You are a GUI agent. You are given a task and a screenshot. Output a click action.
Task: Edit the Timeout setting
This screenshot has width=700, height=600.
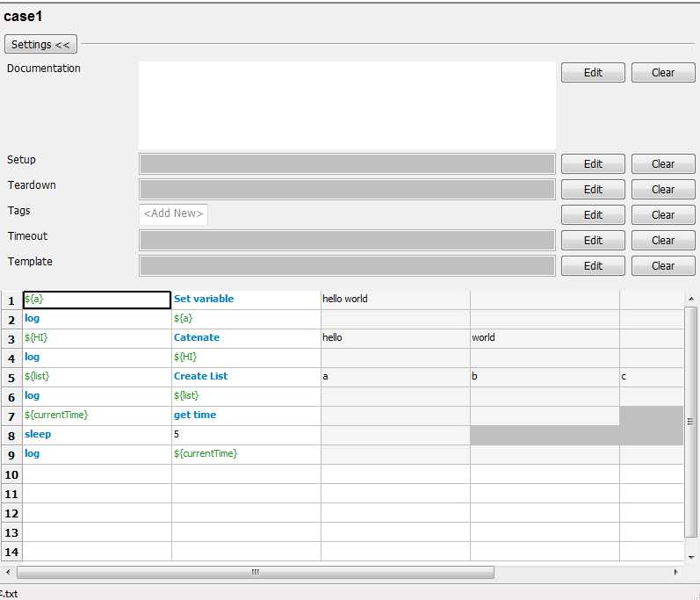[x=593, y=240]
